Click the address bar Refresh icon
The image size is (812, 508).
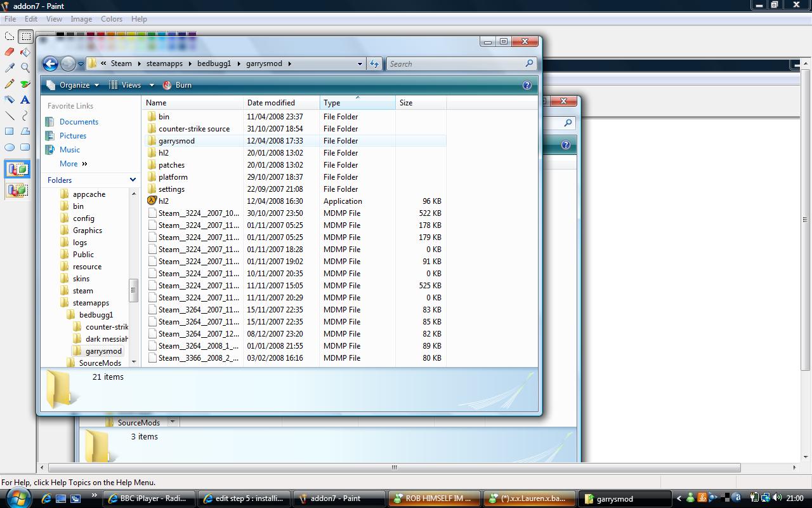click(374, 63)
